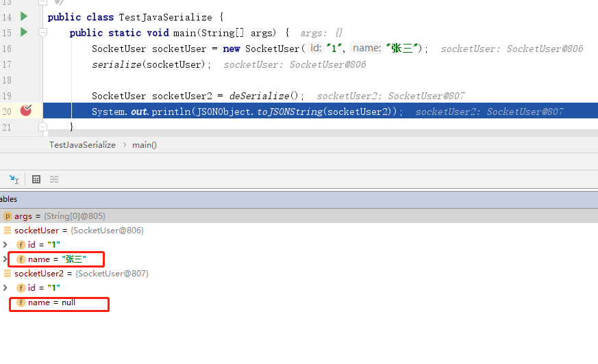Click toJSONString on the highlighted line 20

pos(290,112)
